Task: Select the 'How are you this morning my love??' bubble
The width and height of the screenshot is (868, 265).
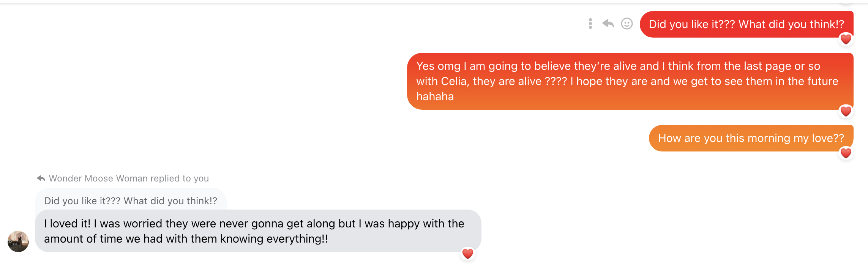Action: tap(751, 138)
